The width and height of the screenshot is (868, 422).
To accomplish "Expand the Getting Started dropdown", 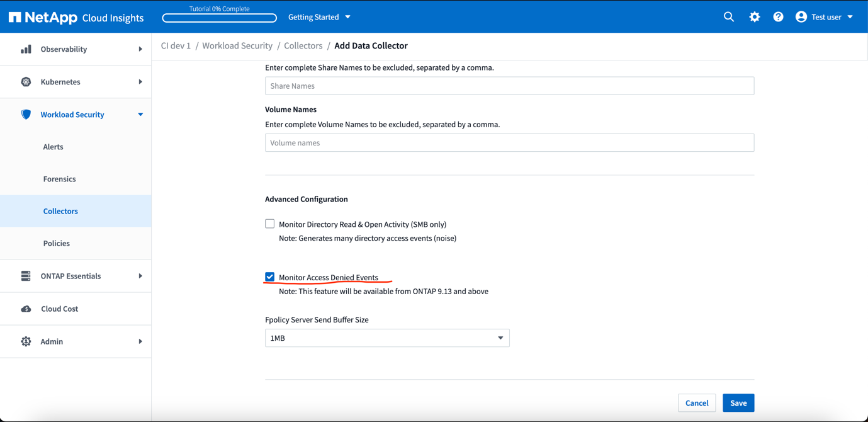I will (319, 17).
